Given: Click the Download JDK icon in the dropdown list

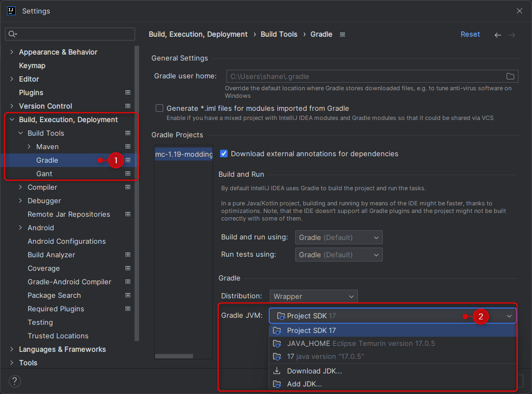Looking at the screenshot, I should (277, 371).
